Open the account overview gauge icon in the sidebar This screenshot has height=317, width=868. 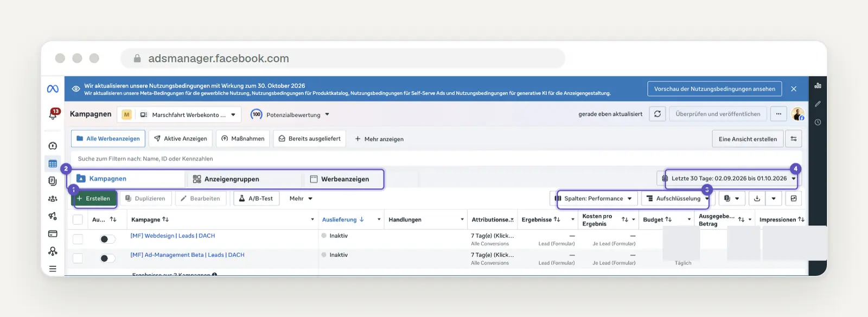(53, 145)
